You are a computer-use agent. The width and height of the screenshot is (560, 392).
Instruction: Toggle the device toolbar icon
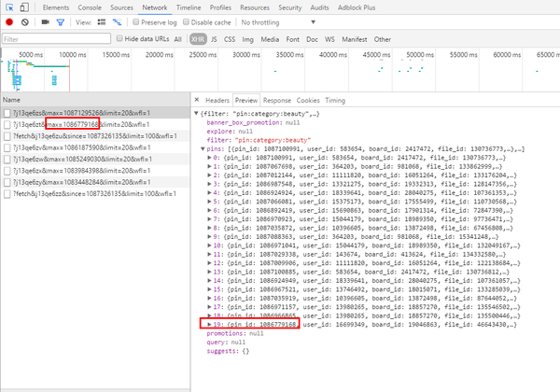(24, 7)
